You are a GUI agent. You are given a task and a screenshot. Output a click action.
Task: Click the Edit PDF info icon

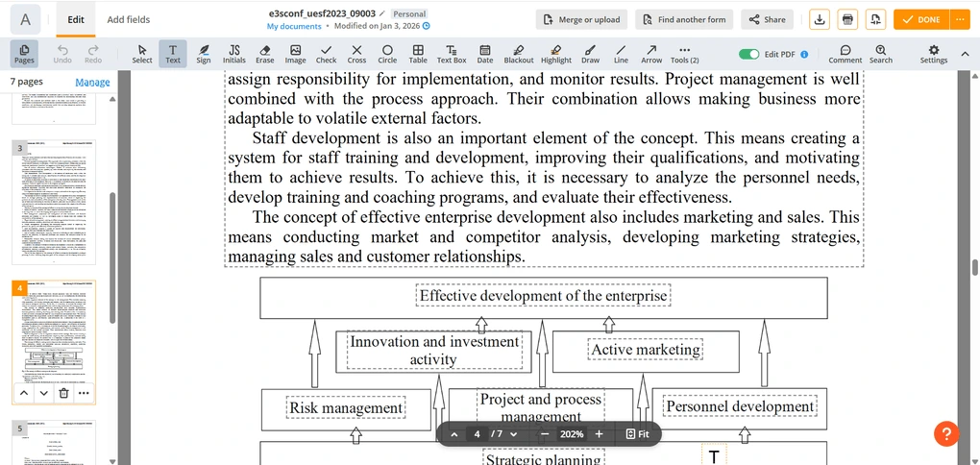tap(804, 55)
